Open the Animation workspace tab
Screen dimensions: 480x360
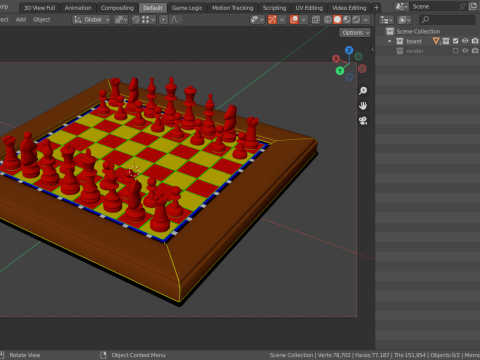78,8
